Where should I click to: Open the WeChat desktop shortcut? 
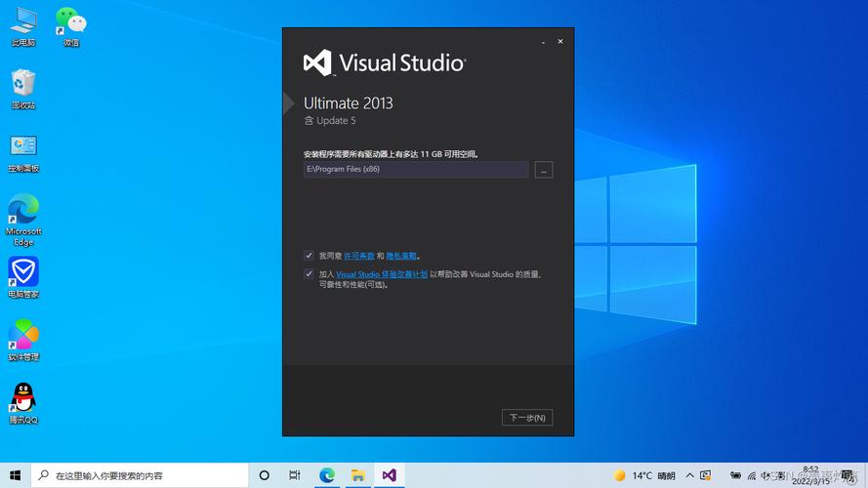click(71, 26)
